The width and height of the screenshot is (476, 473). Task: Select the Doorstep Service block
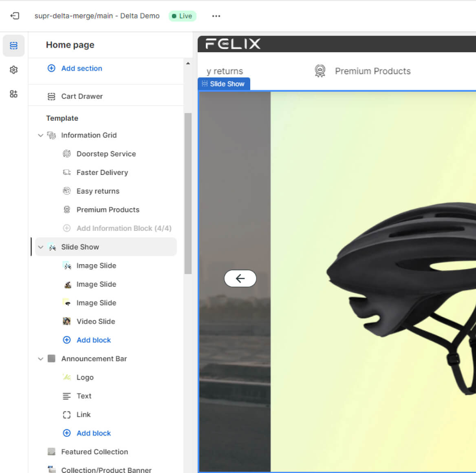[x=106, y=154]
